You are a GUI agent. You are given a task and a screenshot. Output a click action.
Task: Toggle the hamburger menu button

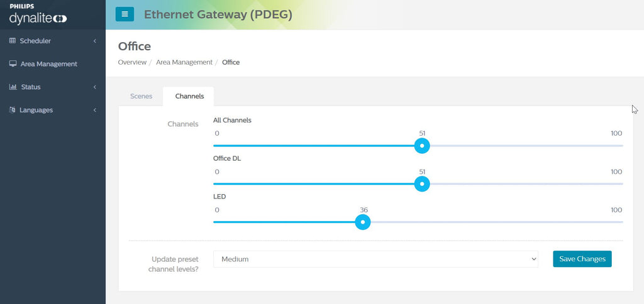125,14
